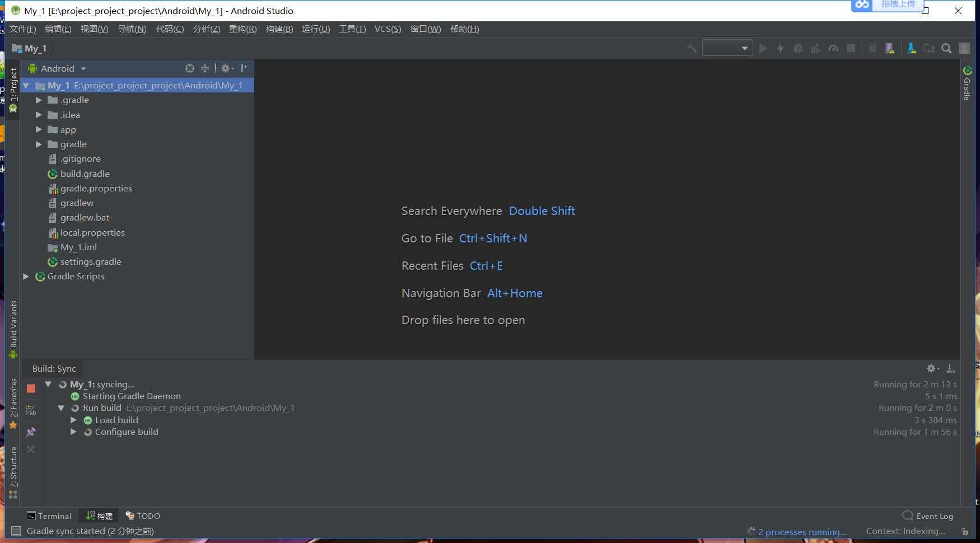Viewport: 980px width, 543px height.
Task: Open Build panel gear settings
Action: pyautogui.click(x=932, y=368)
